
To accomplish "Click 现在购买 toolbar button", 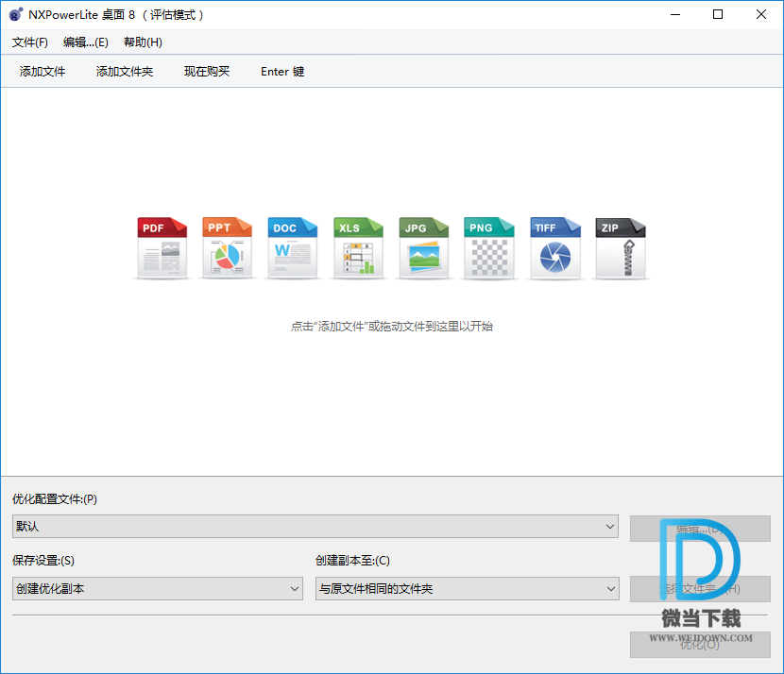I will 207,72.
